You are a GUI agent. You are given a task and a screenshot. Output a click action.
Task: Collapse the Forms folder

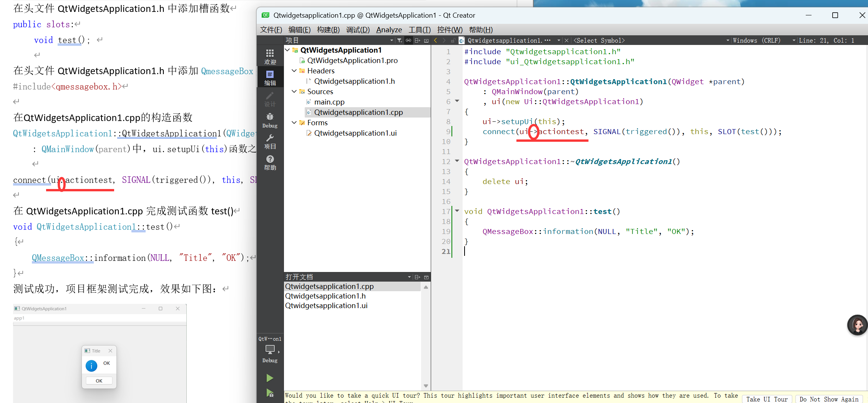294,123
